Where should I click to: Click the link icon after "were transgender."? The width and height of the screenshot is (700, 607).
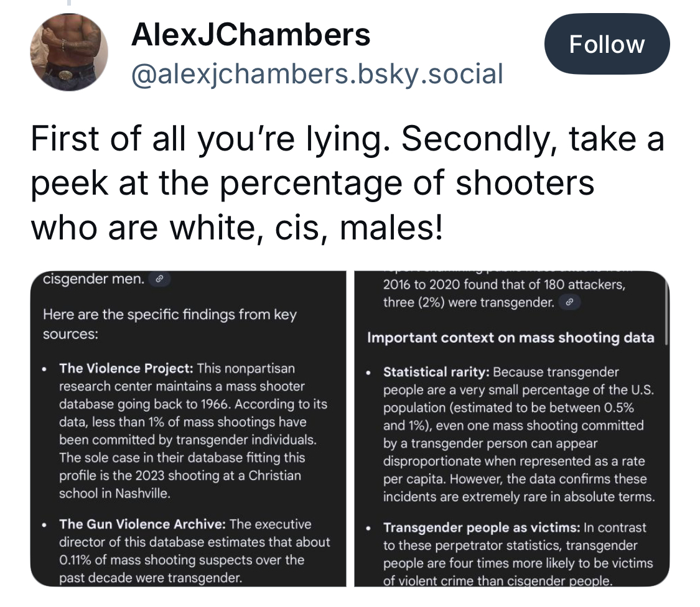click(568, 303)
